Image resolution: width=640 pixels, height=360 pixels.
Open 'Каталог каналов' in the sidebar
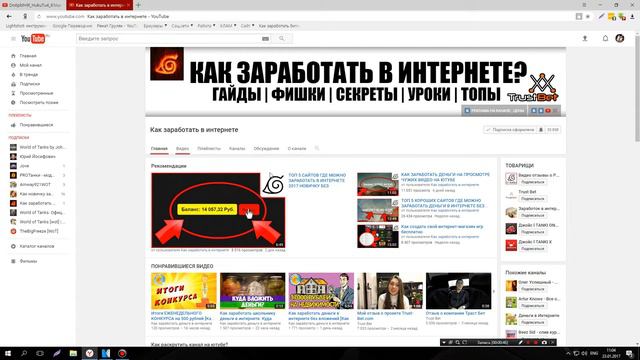click(x=37, y=247)
